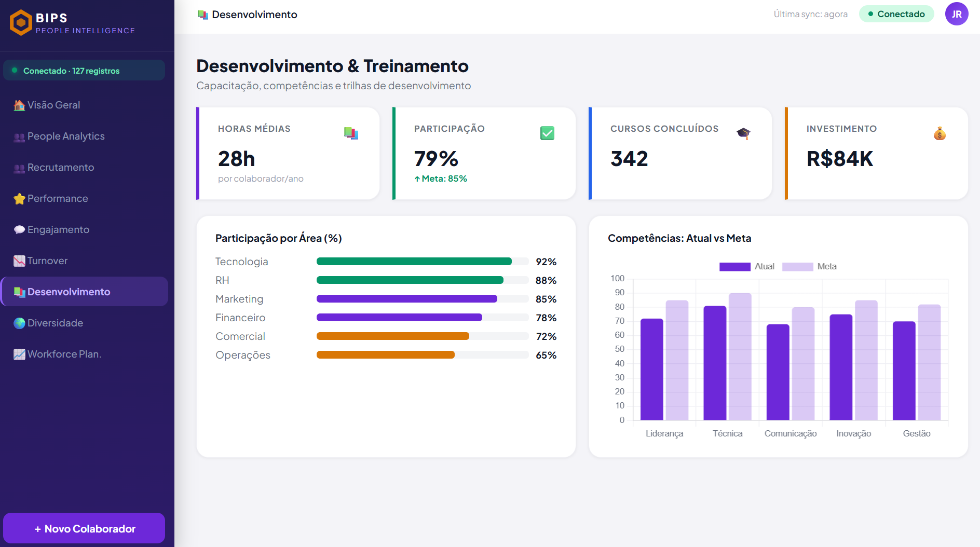Click the Performance star icon
The width and height of the screenshot is (980, 547).
[x=19, y=199]
